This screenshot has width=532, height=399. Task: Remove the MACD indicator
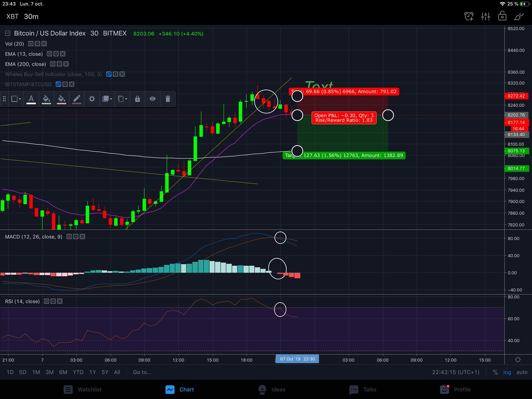coord(82,237)
